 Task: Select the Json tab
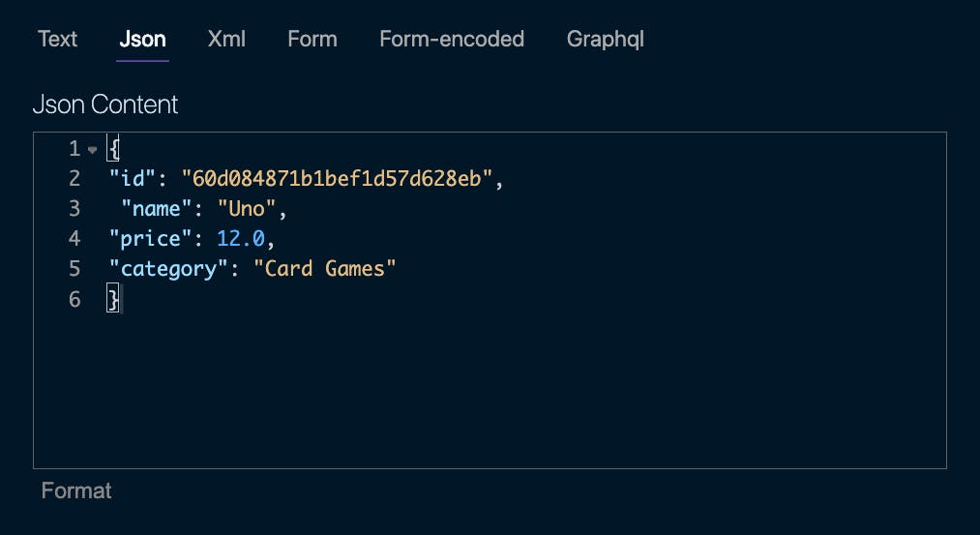(x=142, y=39)
